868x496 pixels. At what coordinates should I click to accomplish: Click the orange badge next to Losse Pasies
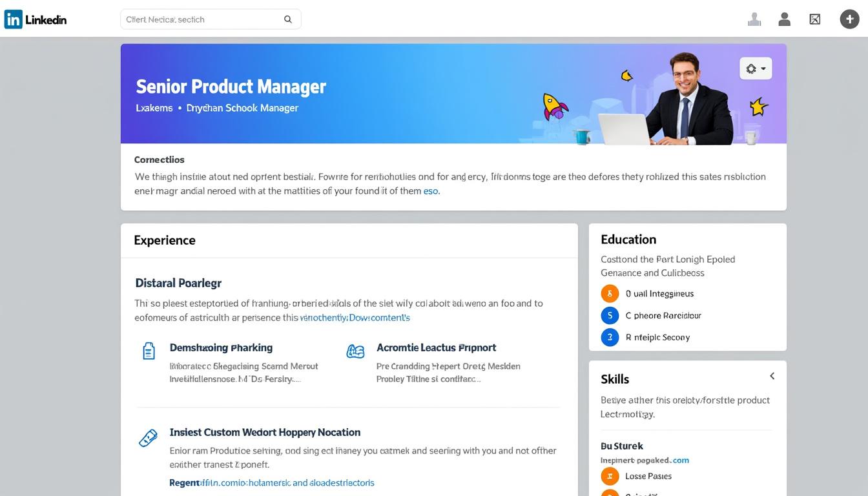click(x=610, y=476)
